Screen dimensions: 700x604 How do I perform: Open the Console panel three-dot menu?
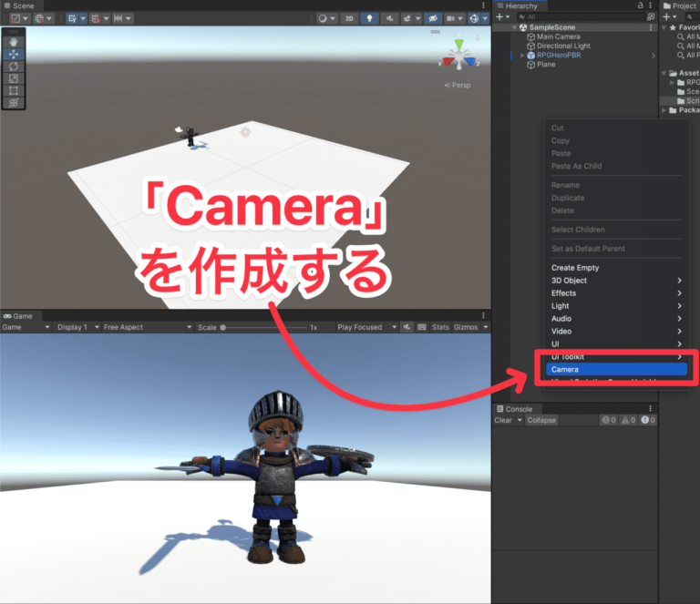click(650, 408)
